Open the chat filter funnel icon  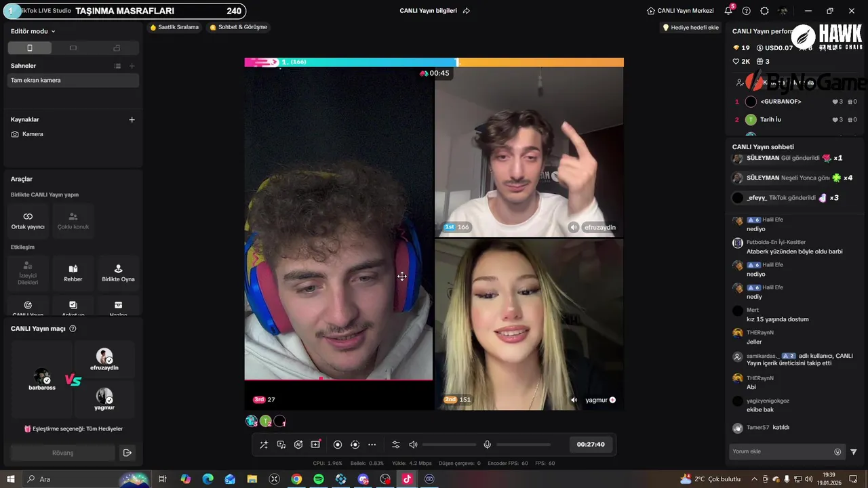coord(854,452)
